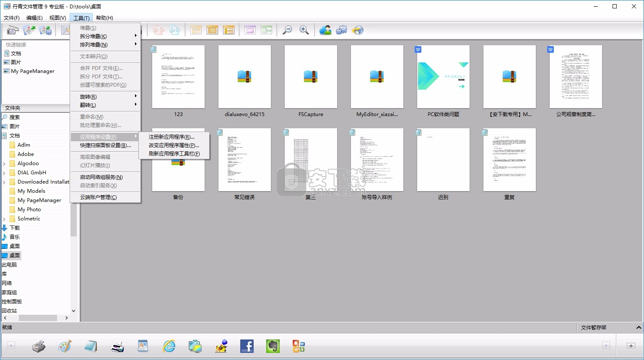Expand the Downloaded Installations folder node
Viewport: 644px width, 360px height.
point(4,182)
